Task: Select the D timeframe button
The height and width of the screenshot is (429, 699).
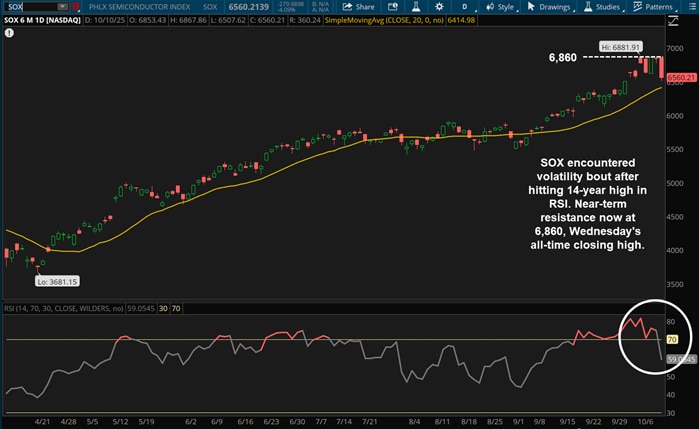Action: tap(463, 7)
